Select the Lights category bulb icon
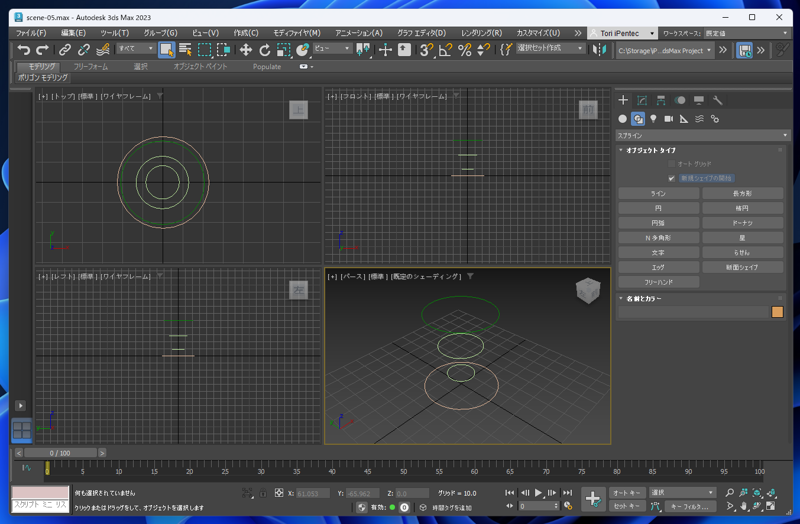The width and height of the screenshot is (800, 524). click(653, 119)
